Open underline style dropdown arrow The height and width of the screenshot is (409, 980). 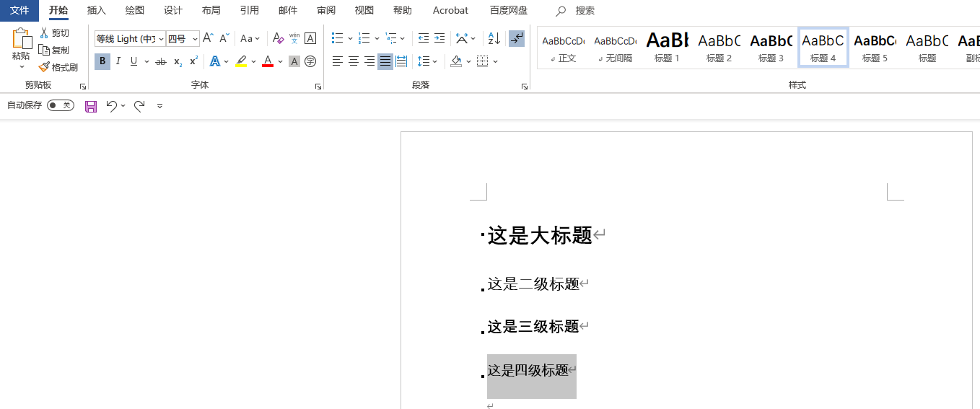146,61
